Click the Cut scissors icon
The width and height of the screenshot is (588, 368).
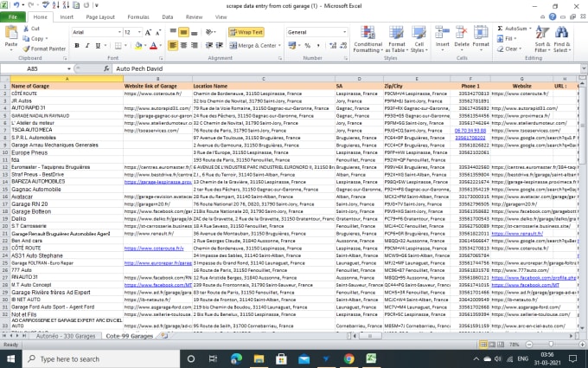click(x=26, y=29)
